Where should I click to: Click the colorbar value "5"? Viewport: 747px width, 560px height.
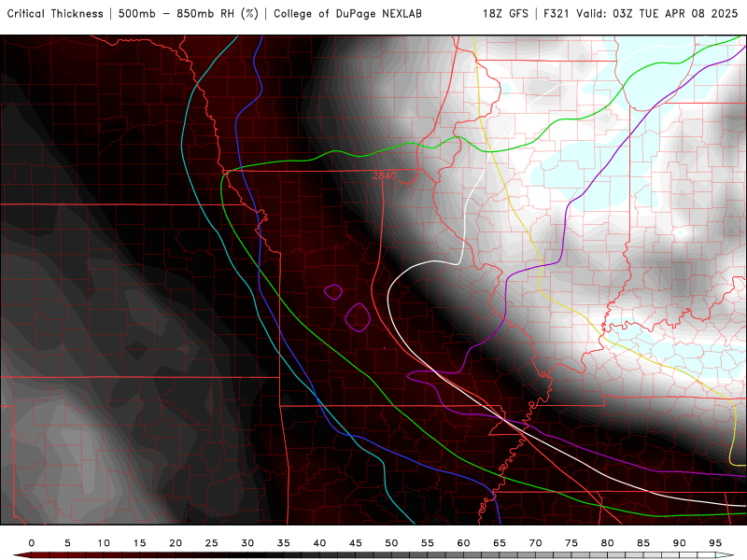tap(67, 543)
